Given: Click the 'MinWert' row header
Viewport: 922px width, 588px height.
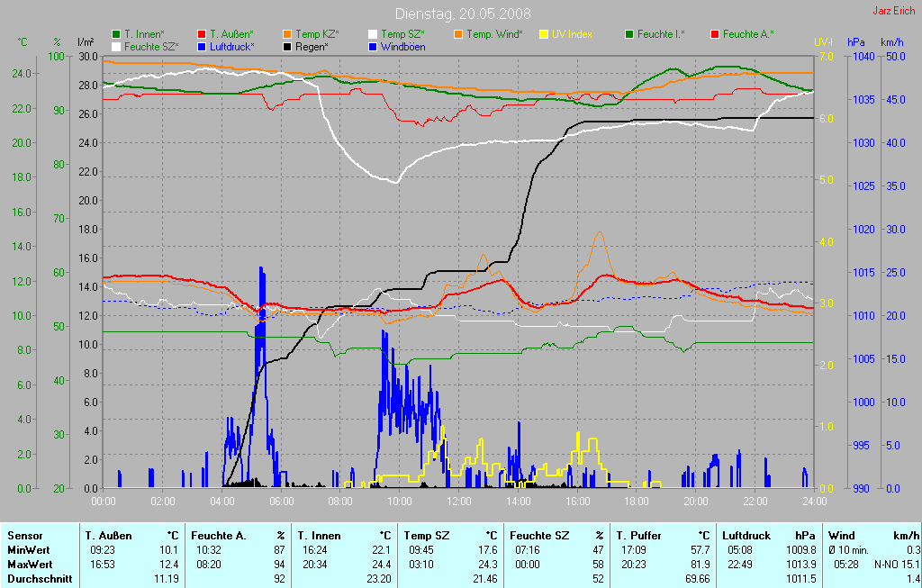Looking at the screenshot, I should (x=29, y=550).
